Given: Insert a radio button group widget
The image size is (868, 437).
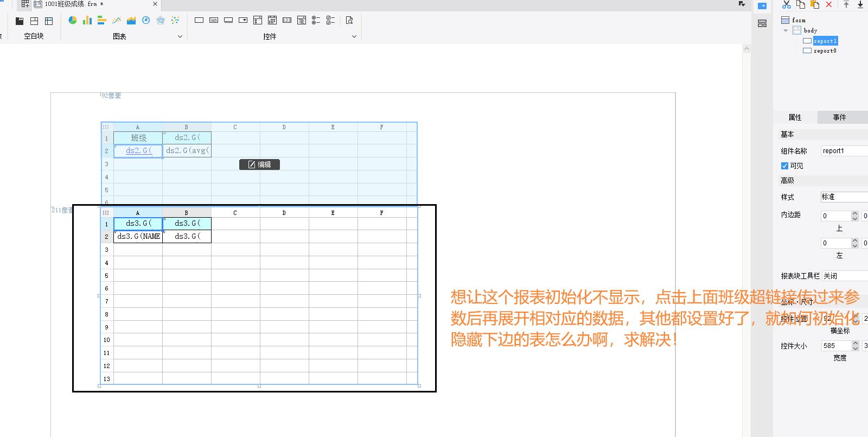Looking at the screenshot, I should pos(316,20).
